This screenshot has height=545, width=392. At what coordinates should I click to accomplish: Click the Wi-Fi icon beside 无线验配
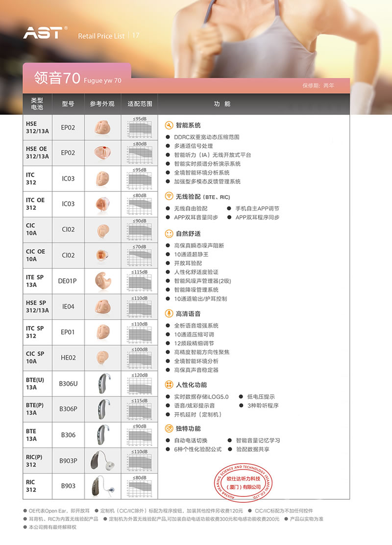coord(169,196)
